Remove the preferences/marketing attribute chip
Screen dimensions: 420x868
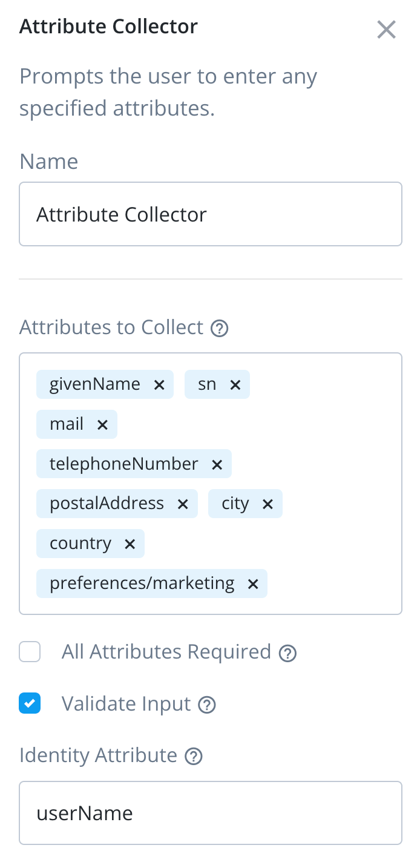tap(252, 583)
